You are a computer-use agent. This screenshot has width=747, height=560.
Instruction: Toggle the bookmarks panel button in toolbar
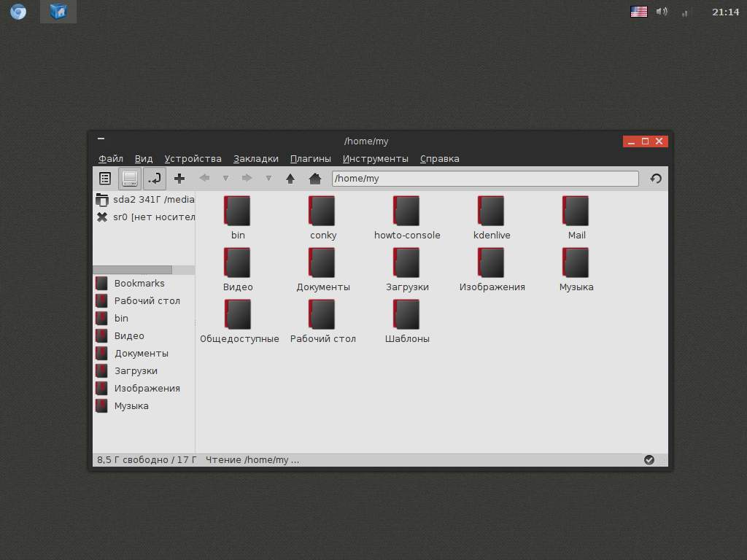tap(105, 179)
